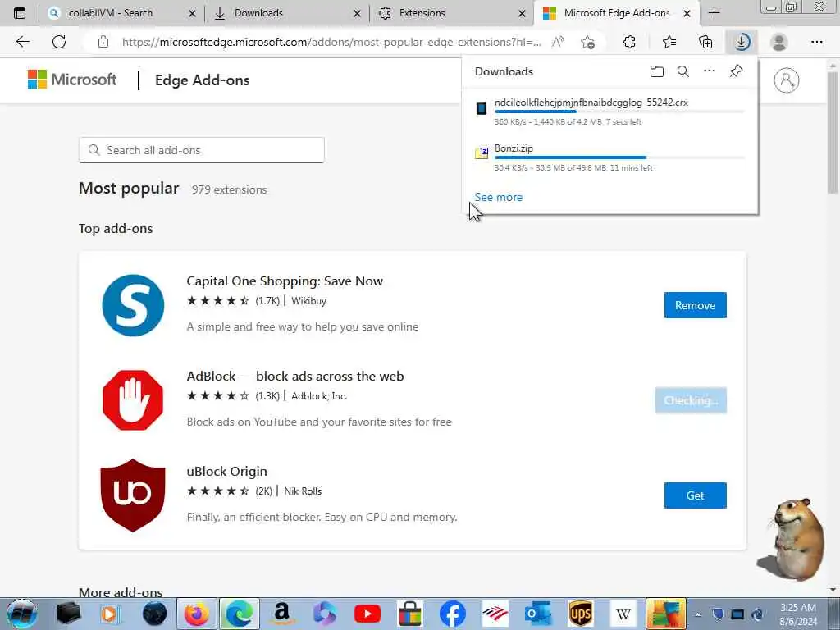The height and width of the screenshot is (630, 840).
Task: Open the Microsoft logo link
Action: coord(72,80)
